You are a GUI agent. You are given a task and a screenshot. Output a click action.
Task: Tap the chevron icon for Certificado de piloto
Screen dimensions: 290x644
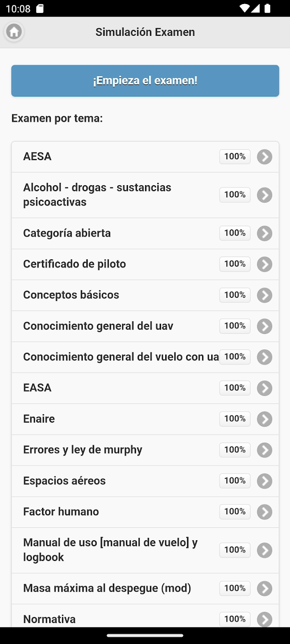pos(264,264)
